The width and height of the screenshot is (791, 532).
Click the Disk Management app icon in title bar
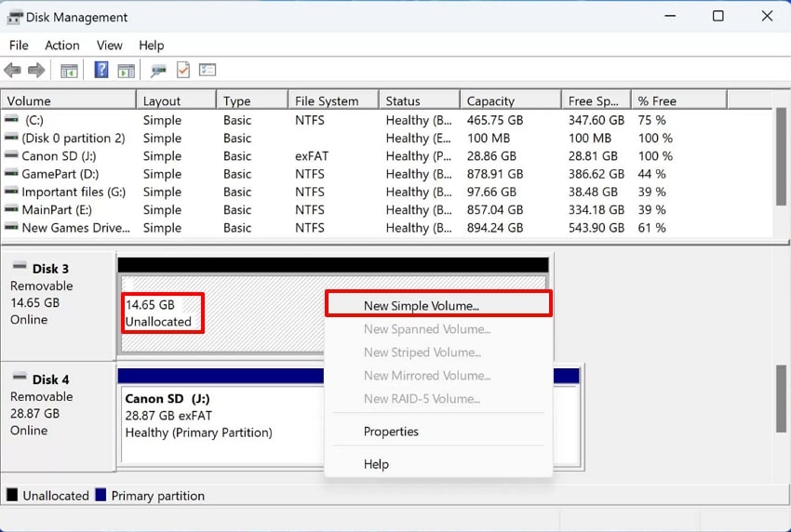click(x=14, y=18)
